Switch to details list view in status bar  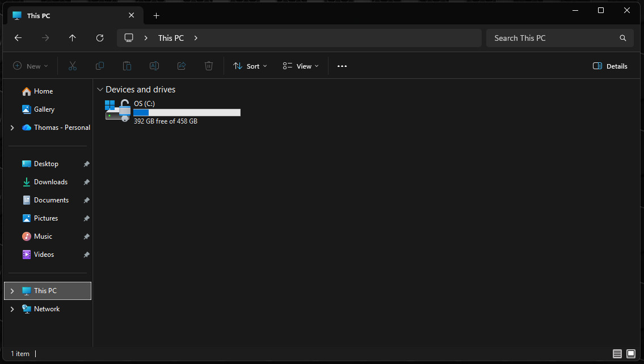(x=617, y=354)
